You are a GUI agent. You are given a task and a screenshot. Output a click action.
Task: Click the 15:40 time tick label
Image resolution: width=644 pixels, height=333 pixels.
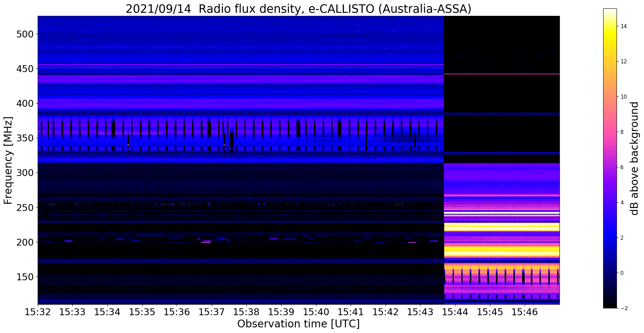point(316,312)
